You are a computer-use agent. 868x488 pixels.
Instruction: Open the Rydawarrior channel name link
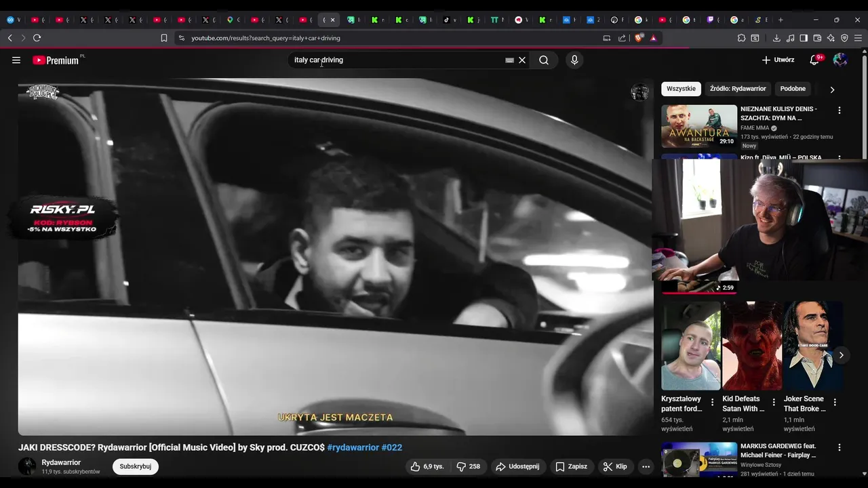pyautogui.click(x=61, y=462)
